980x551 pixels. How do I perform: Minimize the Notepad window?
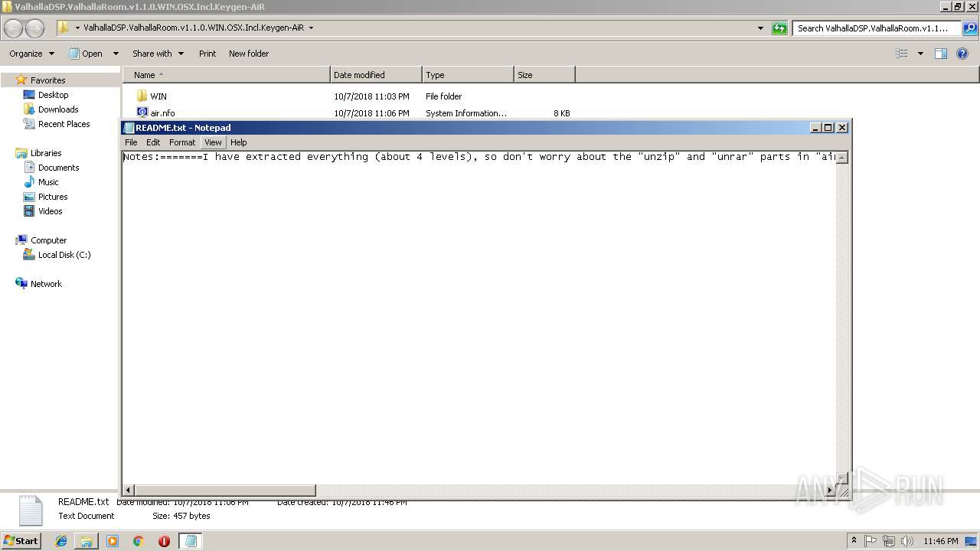pyautogui.click(x=815, y=128)
